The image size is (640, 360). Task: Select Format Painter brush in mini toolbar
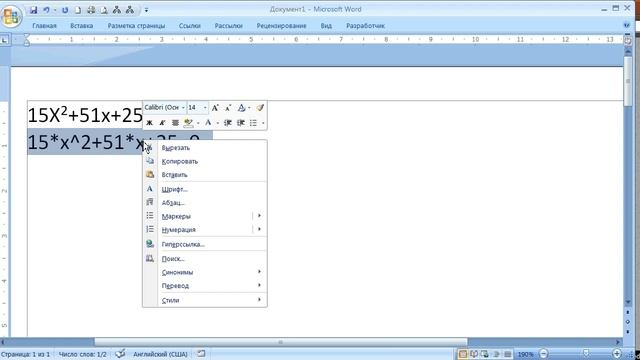tap(260, 108)
